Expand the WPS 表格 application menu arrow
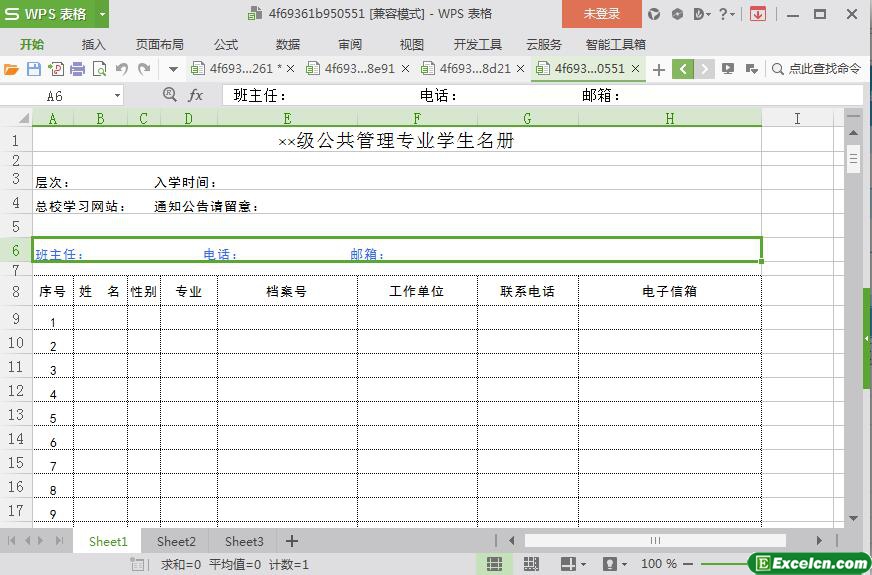Viewport: 872px width, 575px height. point(102,14)
